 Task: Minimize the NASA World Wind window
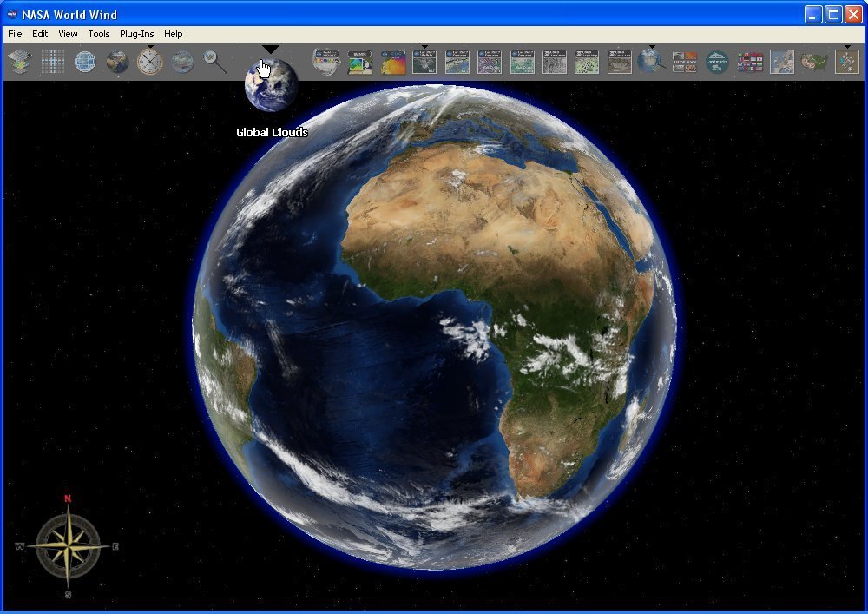(x=813, y=15)
